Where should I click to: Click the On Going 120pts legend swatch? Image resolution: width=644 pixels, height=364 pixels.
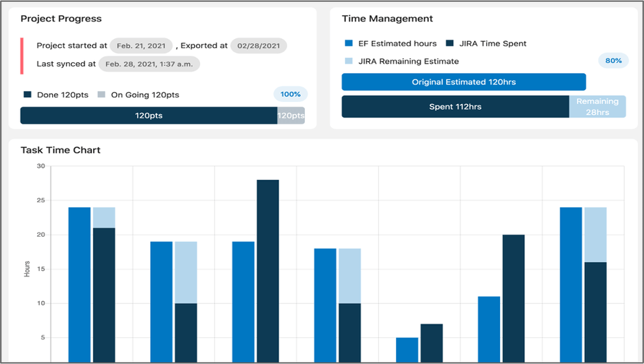pyautogui.click(x=101, y=95)
